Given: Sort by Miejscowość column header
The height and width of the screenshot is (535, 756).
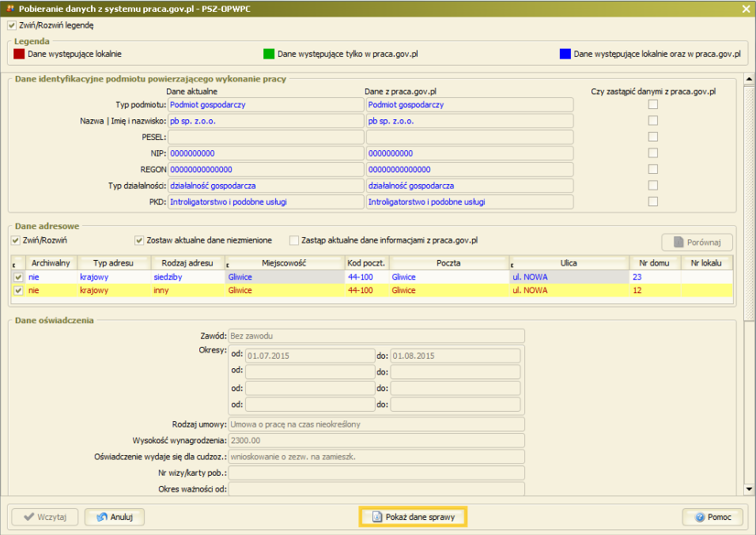Looking at the screenshot, I should [x=285, y=263].
